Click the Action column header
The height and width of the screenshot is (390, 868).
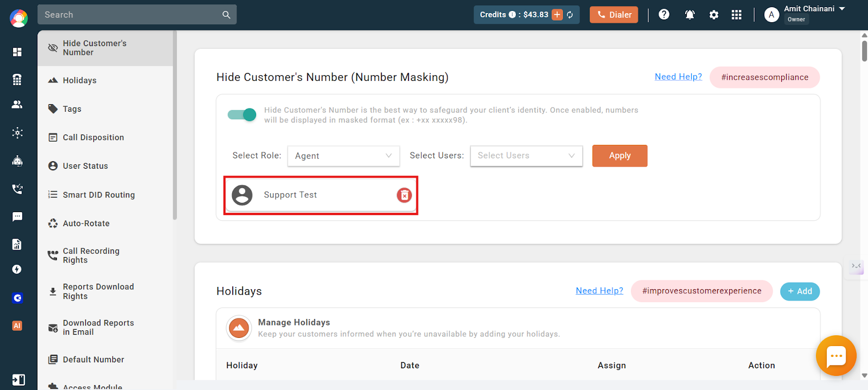[762, 366]
